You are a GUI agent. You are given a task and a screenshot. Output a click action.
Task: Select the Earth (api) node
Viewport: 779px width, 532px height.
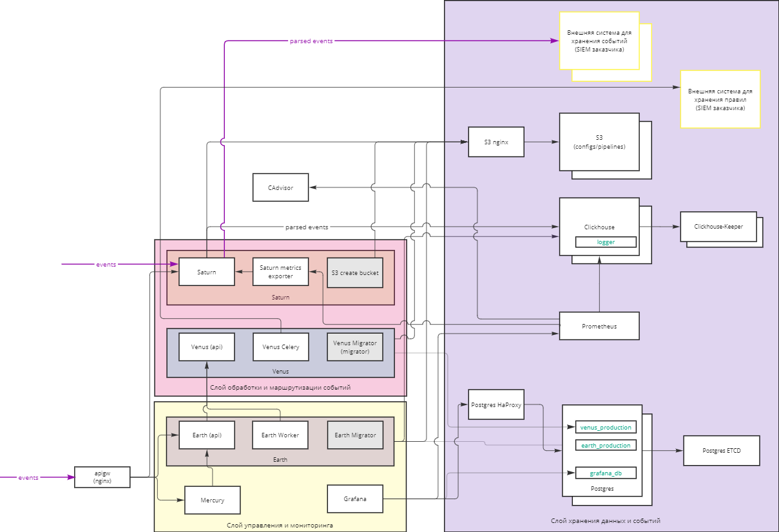coord(207,435)
